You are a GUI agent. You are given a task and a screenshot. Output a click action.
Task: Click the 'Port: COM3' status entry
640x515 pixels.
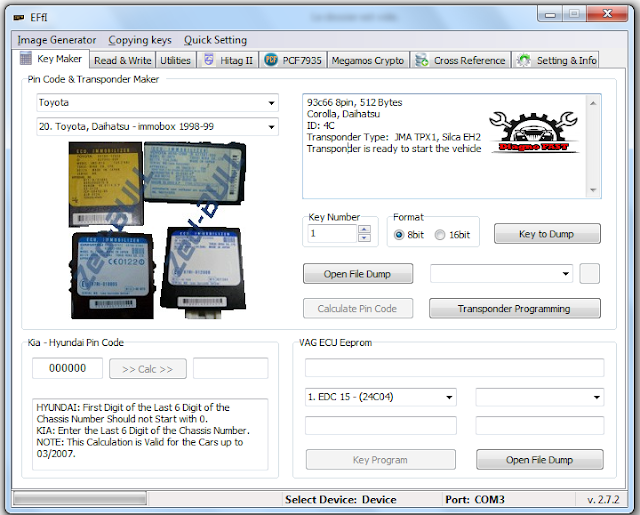pos(475,499)
